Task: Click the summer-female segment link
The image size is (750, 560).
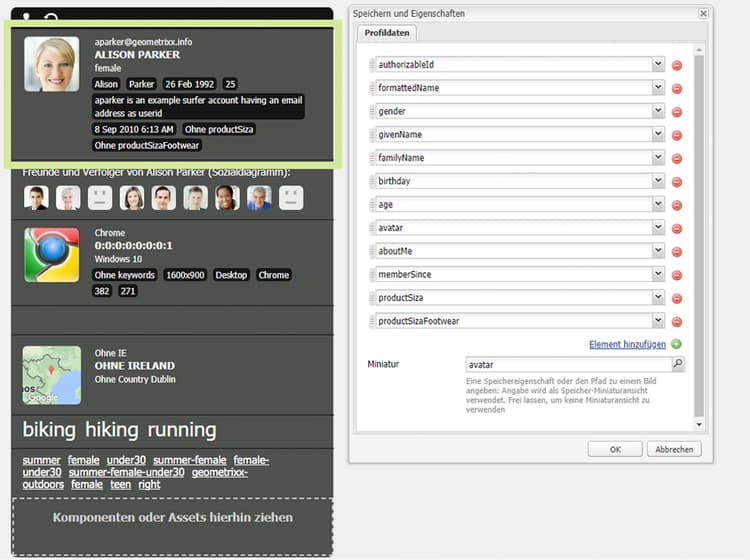Action: 190,460
